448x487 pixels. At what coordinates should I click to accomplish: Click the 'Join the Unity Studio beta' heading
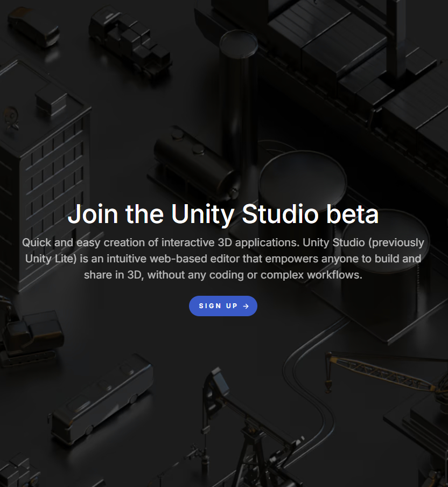tap(223, 214)
